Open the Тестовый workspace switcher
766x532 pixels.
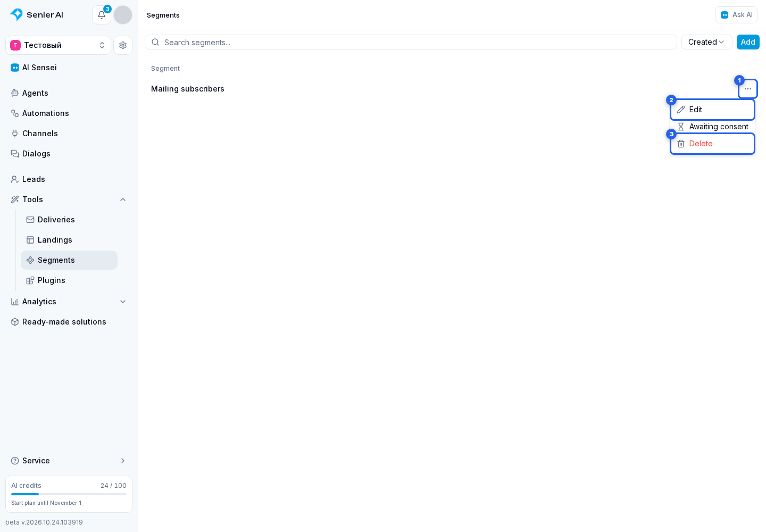(x=59, y=45)
